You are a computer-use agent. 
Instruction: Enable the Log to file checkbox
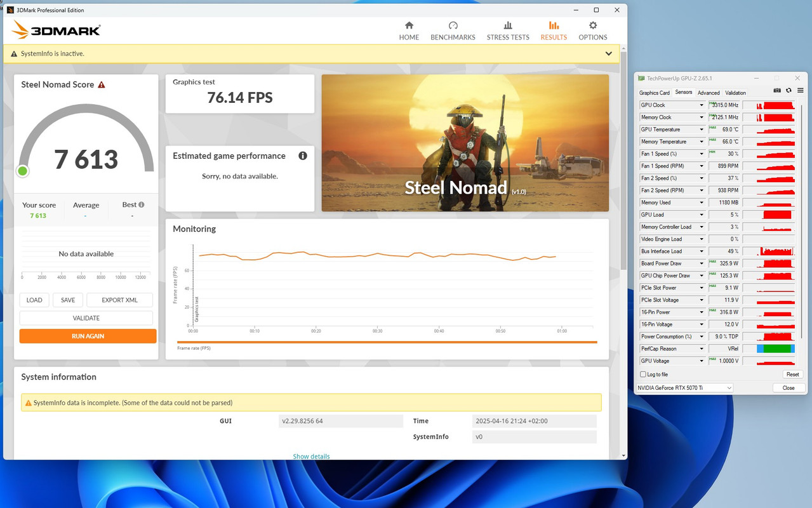coord(643,375)
